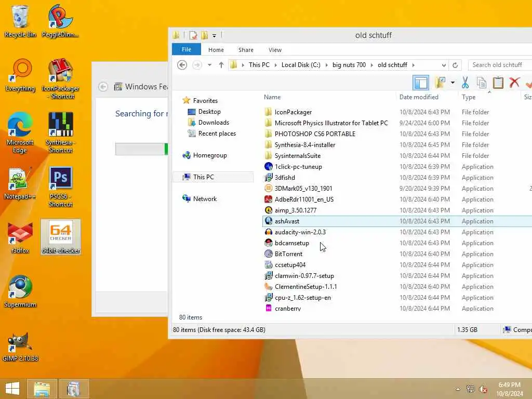Select Homegroup in navigation pane
Screen dimensions: 532x399
point(210,155)
